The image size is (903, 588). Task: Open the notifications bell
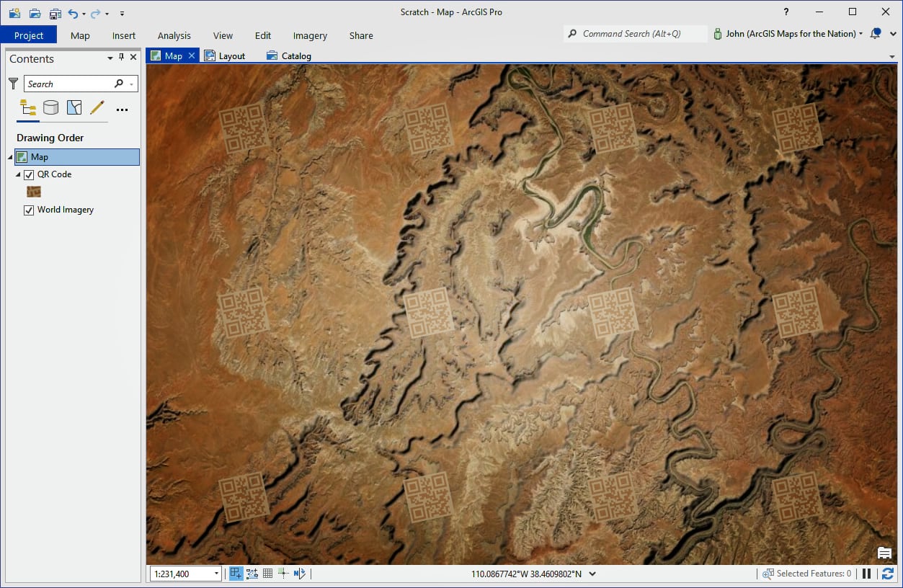pos(876,34)
